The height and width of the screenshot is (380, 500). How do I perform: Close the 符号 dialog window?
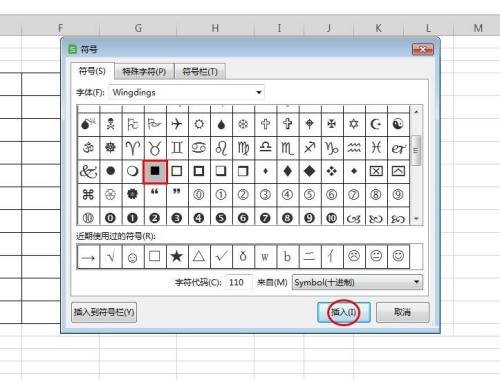[x=423, y=50]
